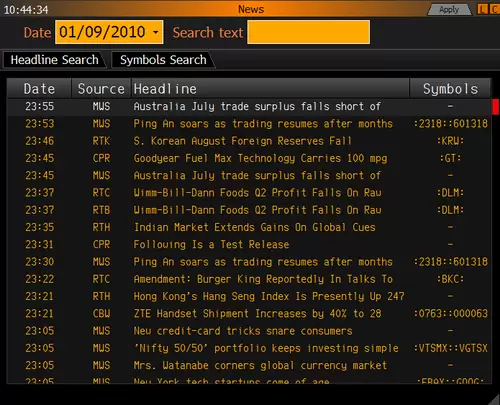The width and height of the screenshot is (500, 405).
Task: Sort by the Headline column header
Action: (270, 89)
